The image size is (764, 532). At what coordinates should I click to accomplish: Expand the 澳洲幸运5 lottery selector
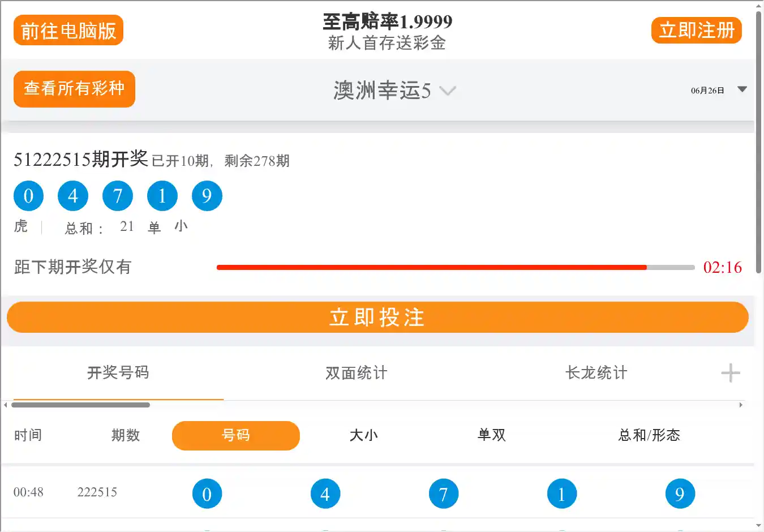[x=394, y=91]
